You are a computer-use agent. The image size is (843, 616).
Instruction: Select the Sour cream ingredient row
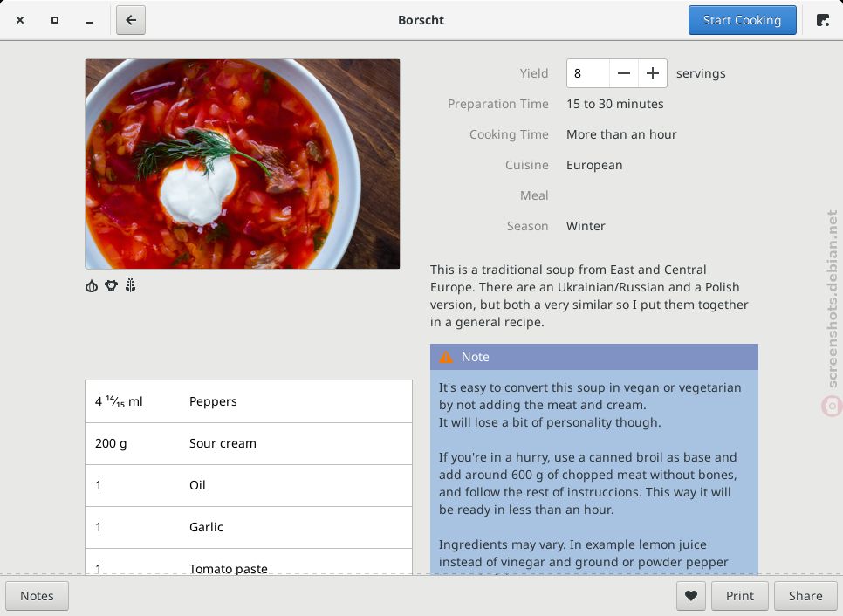249,443
